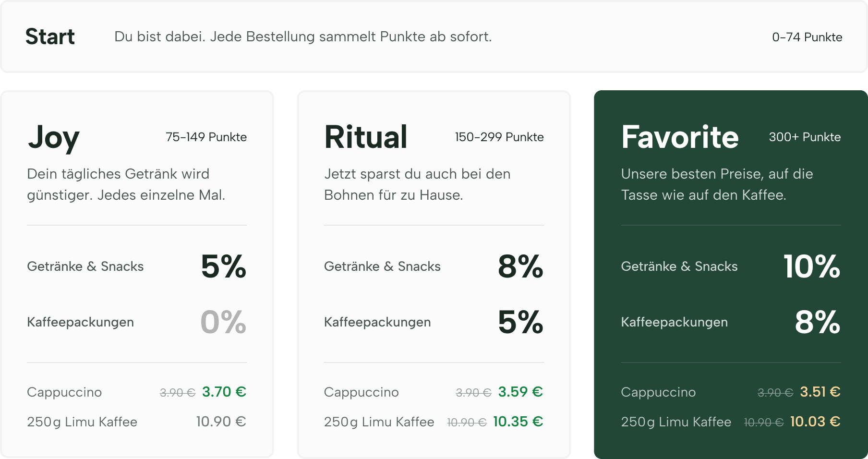This screenshot has width=868, height=459.
Task: Click the Start tier description text
Action: pos(303,36)
